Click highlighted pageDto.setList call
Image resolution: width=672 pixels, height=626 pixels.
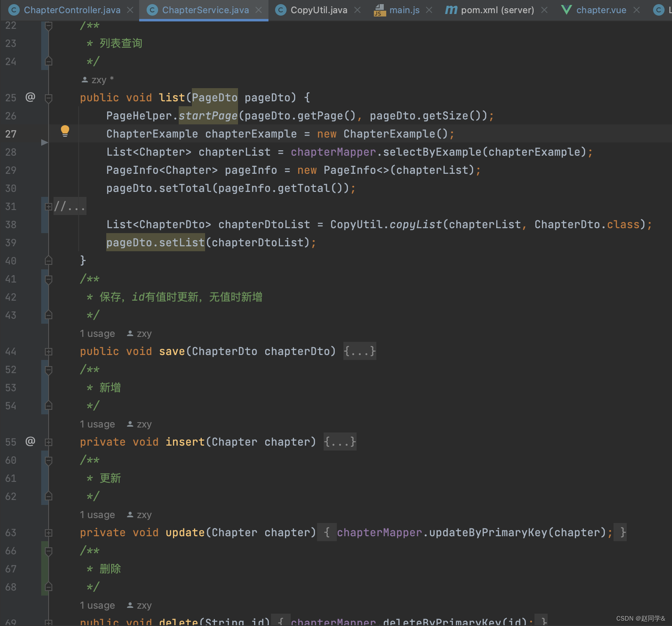pos(156,243)
